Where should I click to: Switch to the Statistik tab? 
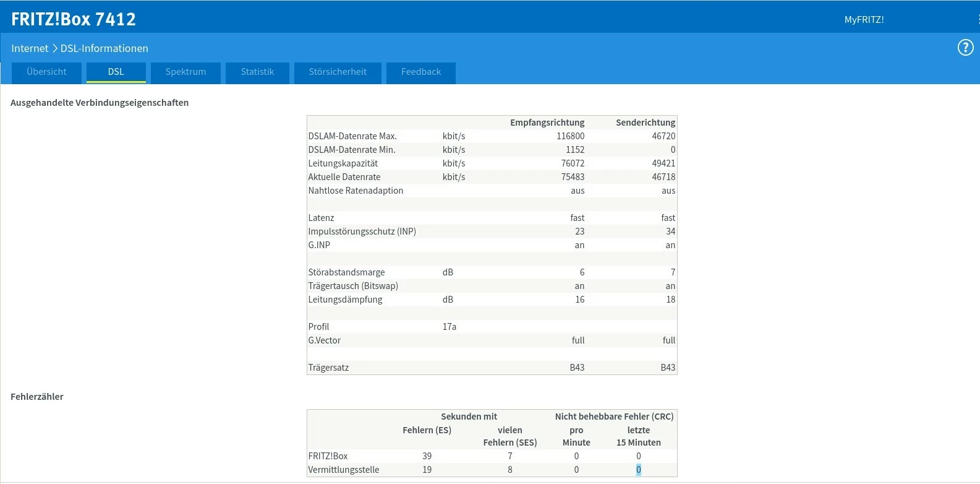pyautogui.click(x=257, y=72)
